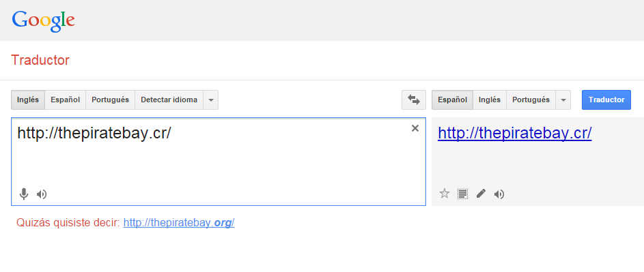The height and width of the screenshot is (272, 644).
Task: Open the Google logo homepage
Action: [43, 21]
